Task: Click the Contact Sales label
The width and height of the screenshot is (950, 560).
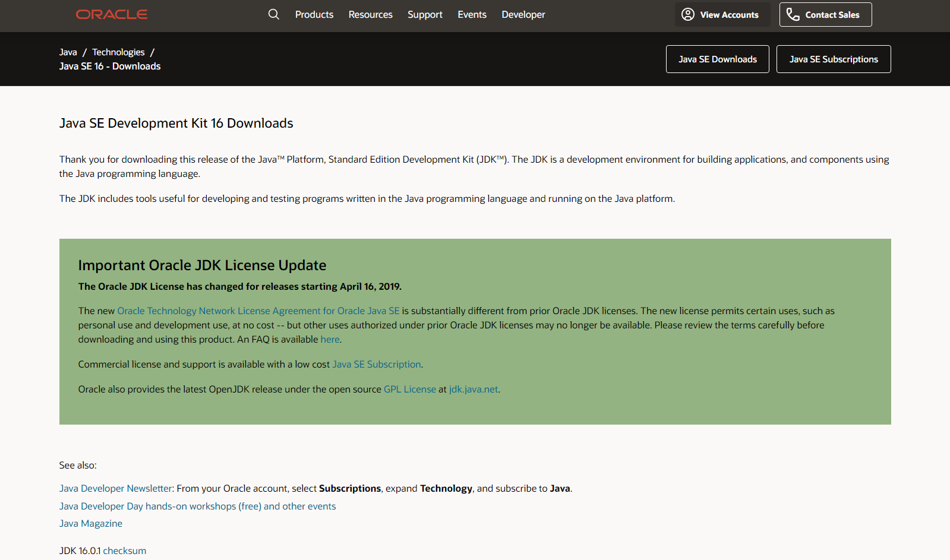Action: (x=832, y=15)
